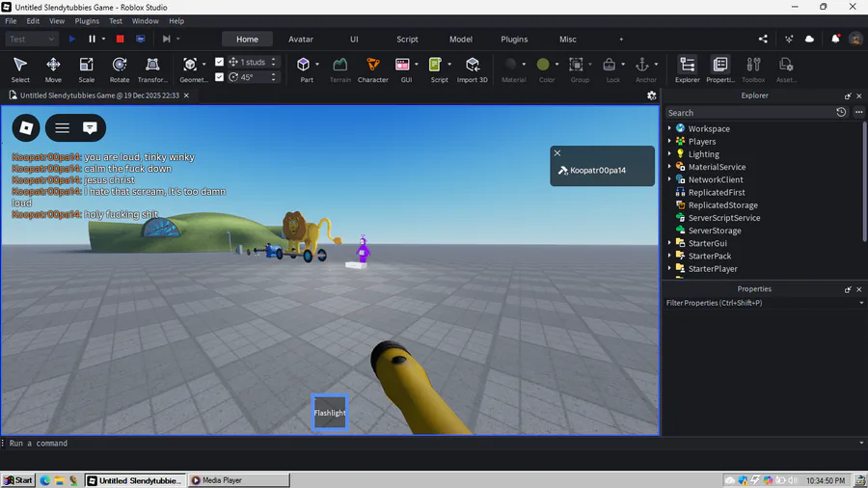
Task: Click Import 3D
Action: tap(473, 69)
